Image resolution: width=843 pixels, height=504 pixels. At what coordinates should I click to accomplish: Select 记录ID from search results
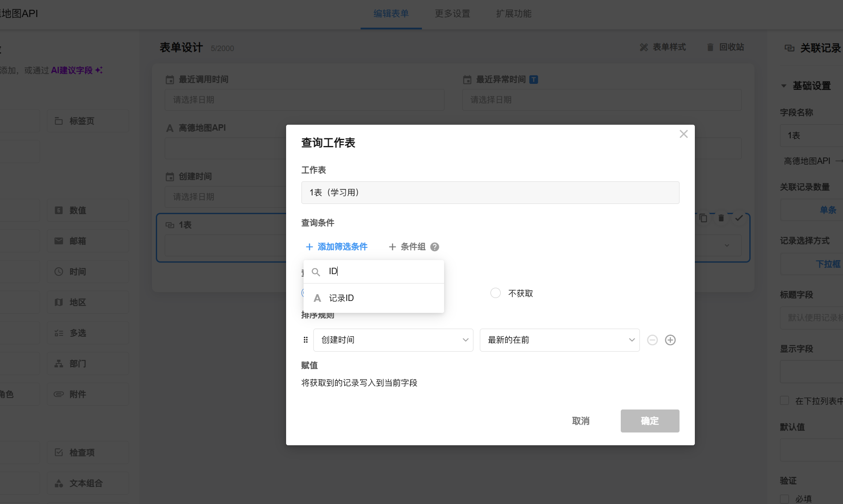pos(341,298)
